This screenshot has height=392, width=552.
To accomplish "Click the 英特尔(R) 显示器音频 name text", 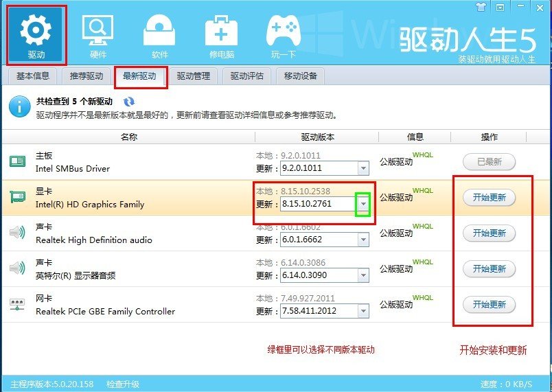I will 76,275.
